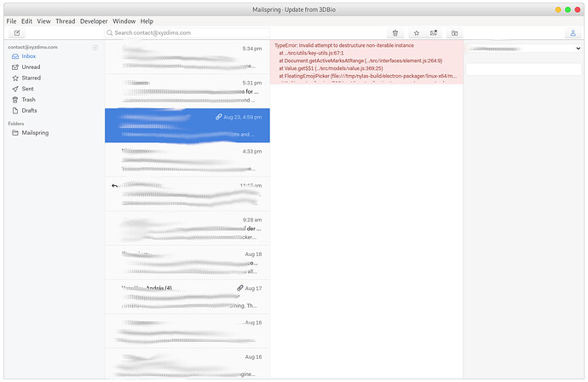Star the selected thread

pos(416,33)
